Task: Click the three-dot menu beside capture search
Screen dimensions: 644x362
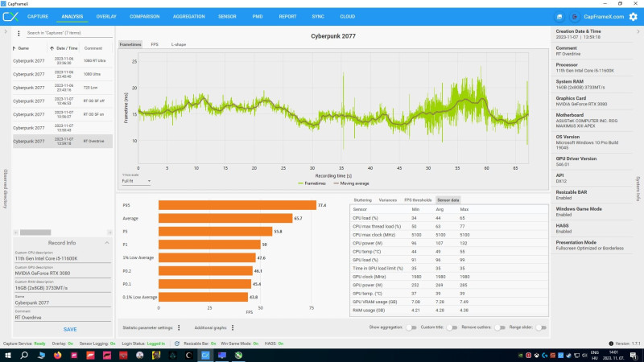Action: click(19, 33)
